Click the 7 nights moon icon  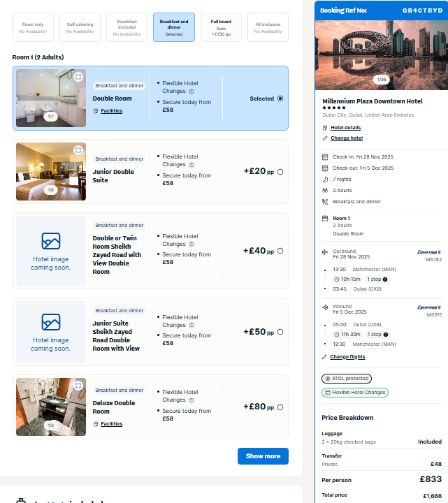pyautogui.click(x=325, y=180)
